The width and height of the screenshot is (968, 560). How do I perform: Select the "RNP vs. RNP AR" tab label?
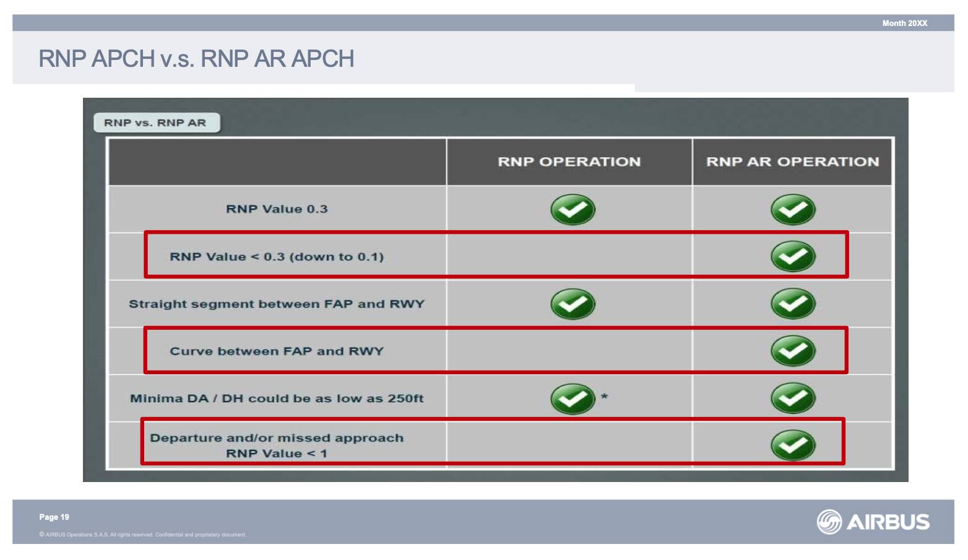155,123
